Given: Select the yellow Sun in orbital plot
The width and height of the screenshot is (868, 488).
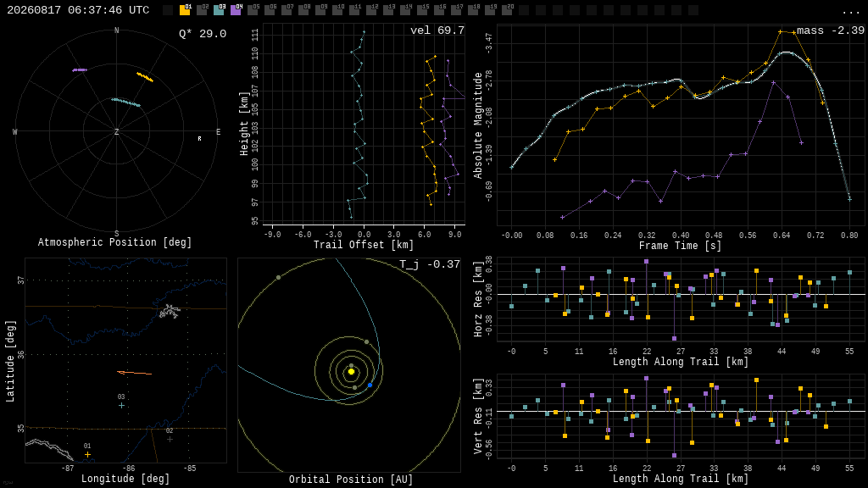Looking at the screenshot, I should (x=351, y=371).
